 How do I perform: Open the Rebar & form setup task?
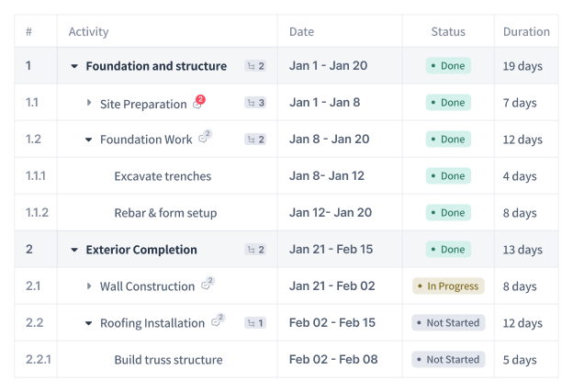coord(165,213)
